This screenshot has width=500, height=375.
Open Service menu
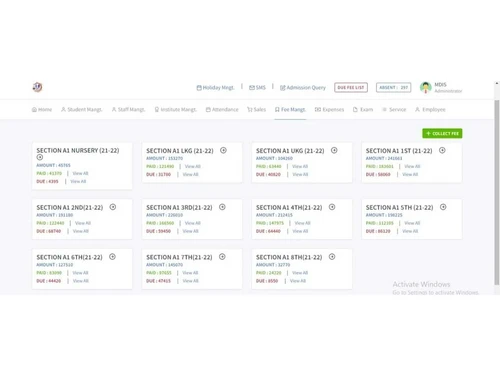[394, 109]
